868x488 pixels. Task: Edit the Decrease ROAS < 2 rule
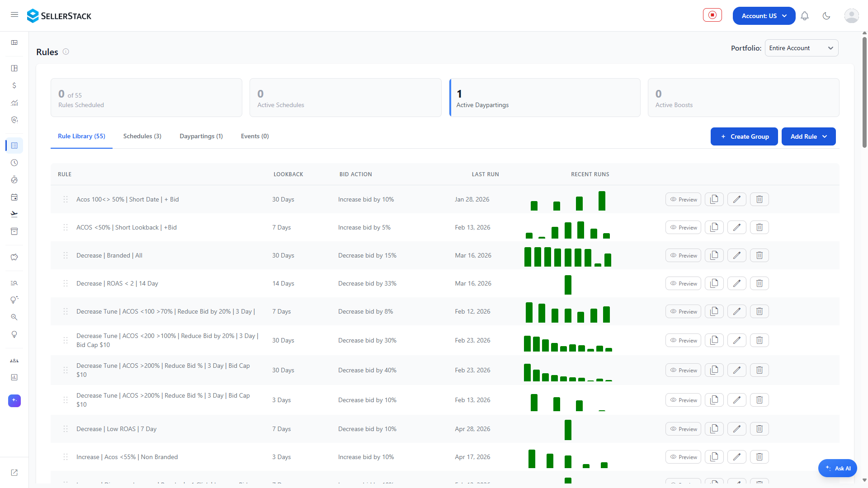point(737,283)
